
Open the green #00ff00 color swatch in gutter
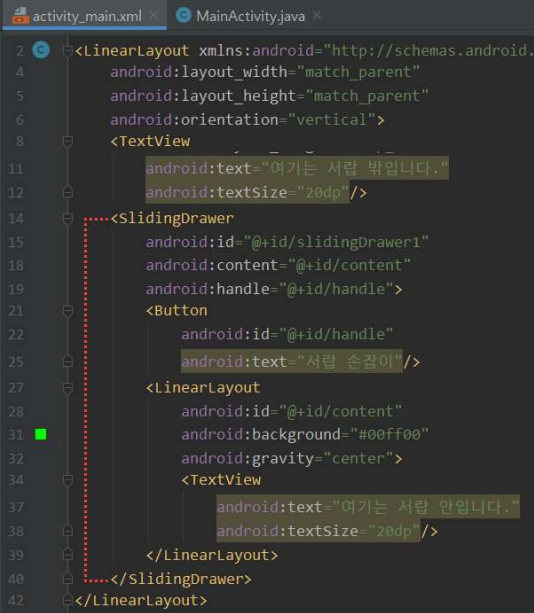point(41,434)
